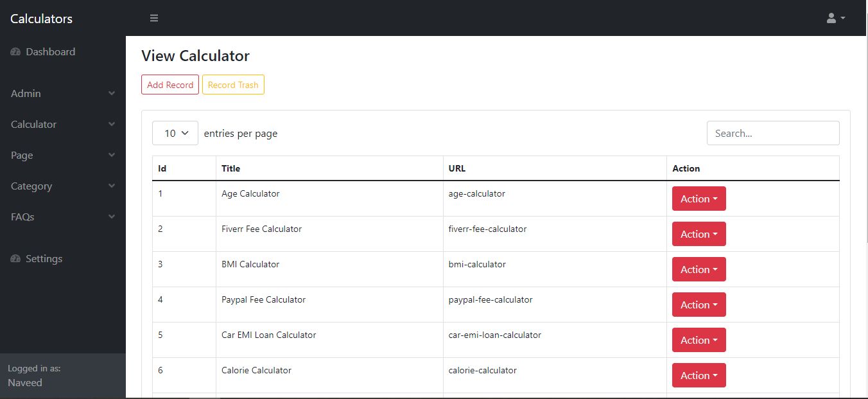Click the Settings gauge icon in sidebar

pos(16,259)
